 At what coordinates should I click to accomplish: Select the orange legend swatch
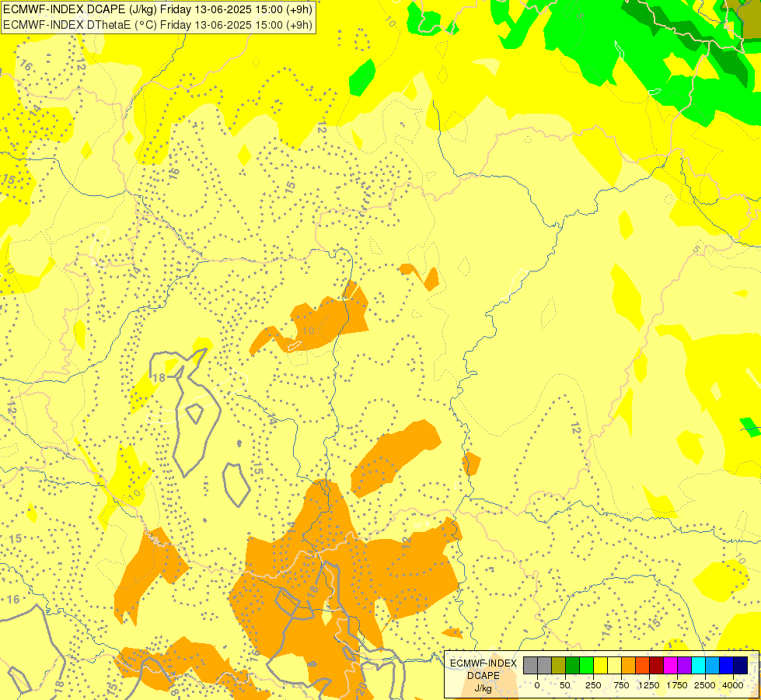pos(629,665)
